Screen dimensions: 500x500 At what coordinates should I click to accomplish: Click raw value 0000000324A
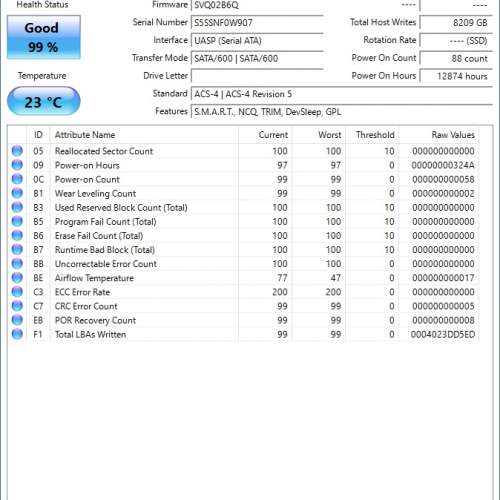443,165
